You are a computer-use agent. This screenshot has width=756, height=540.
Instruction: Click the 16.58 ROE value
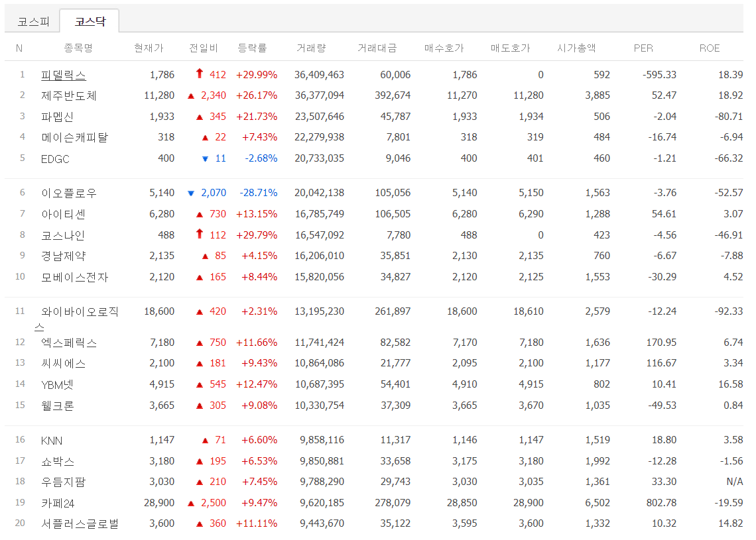(730, 384)
